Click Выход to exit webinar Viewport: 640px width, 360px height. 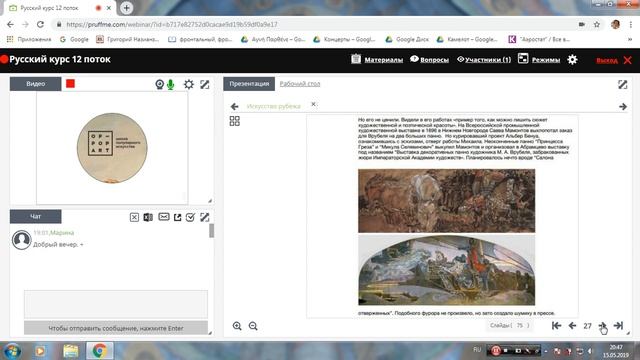pos(607,60)
